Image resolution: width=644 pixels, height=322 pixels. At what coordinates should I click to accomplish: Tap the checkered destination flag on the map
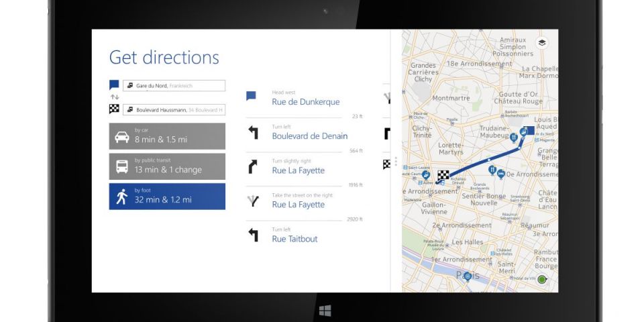coord(443,176)
